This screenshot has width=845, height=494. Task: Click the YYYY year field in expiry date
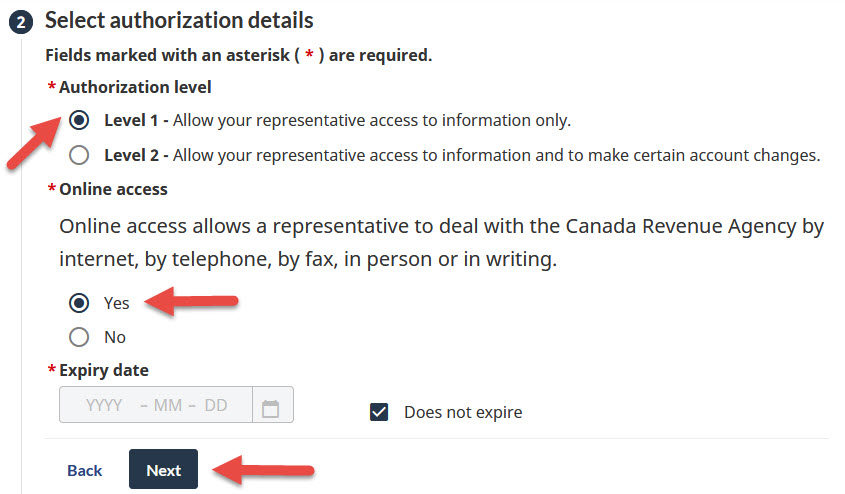click(x=104, y=406)
